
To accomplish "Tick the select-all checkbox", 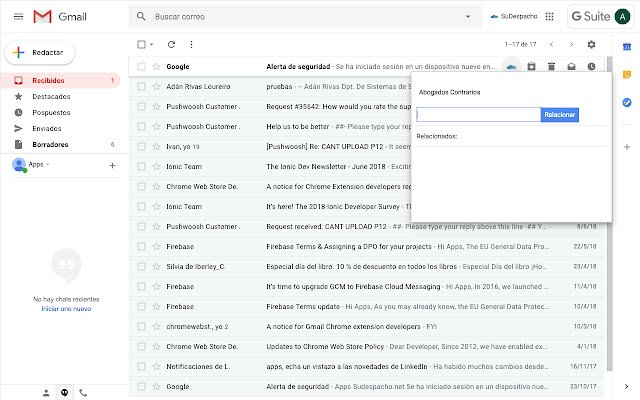I will (141, 44).
